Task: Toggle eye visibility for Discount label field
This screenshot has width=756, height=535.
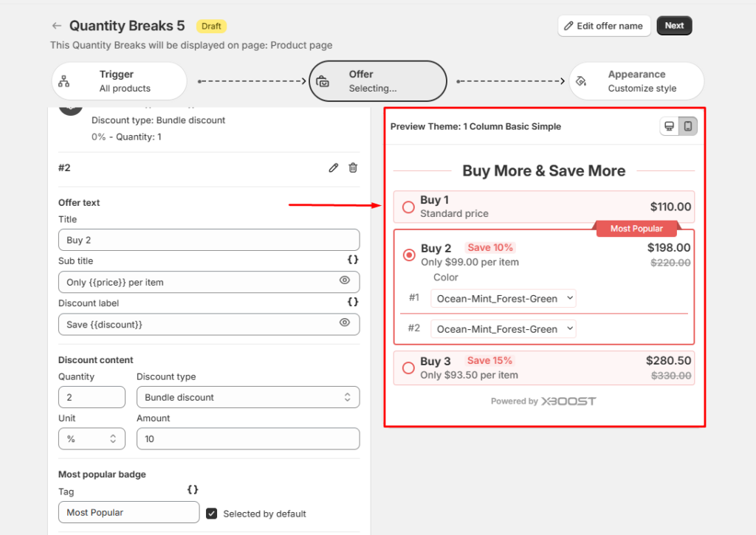Action: (x=344, y=322)
